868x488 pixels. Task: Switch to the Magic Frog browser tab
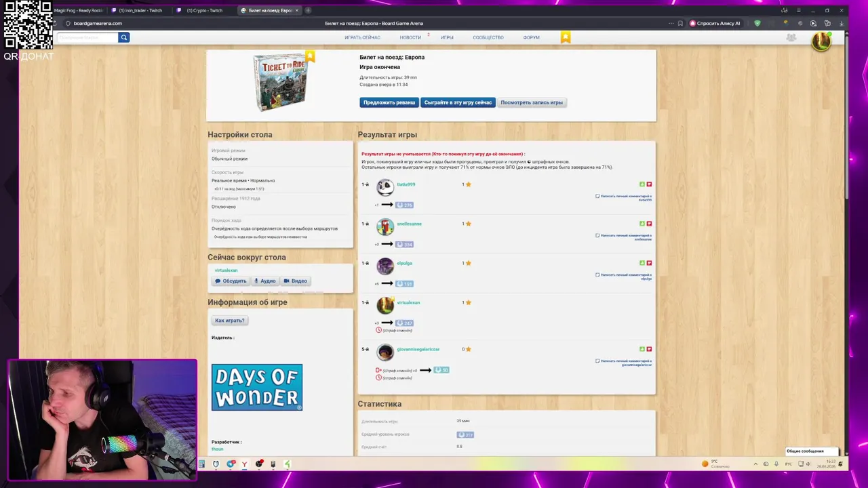point(78,10)
